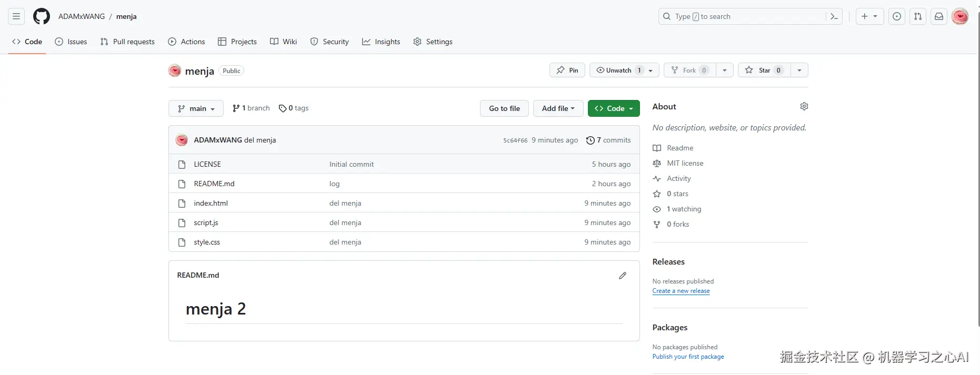Edit README using the pencil icon
The height and width of the screenshot is (375, 980).
[623, 275]
